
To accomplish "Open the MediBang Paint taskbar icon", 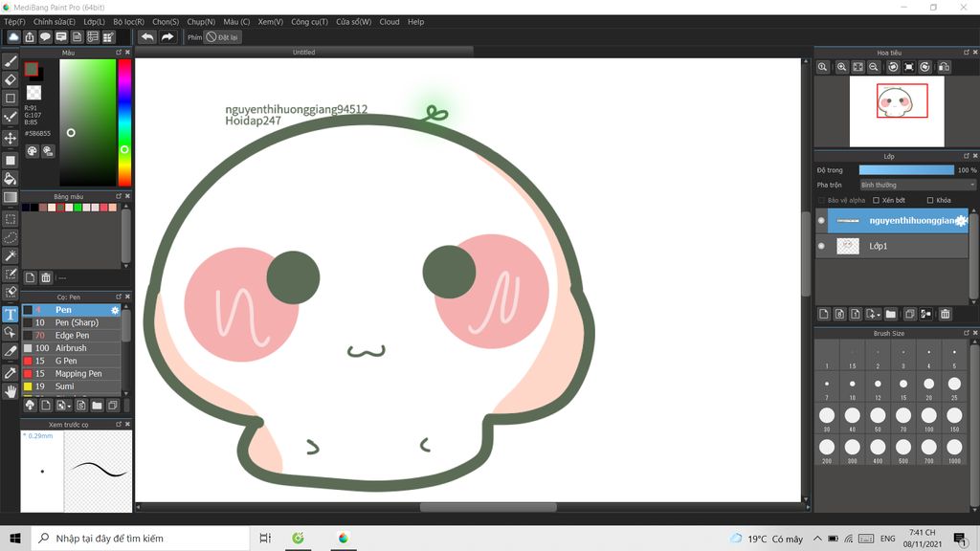I will tap(344, 538).
